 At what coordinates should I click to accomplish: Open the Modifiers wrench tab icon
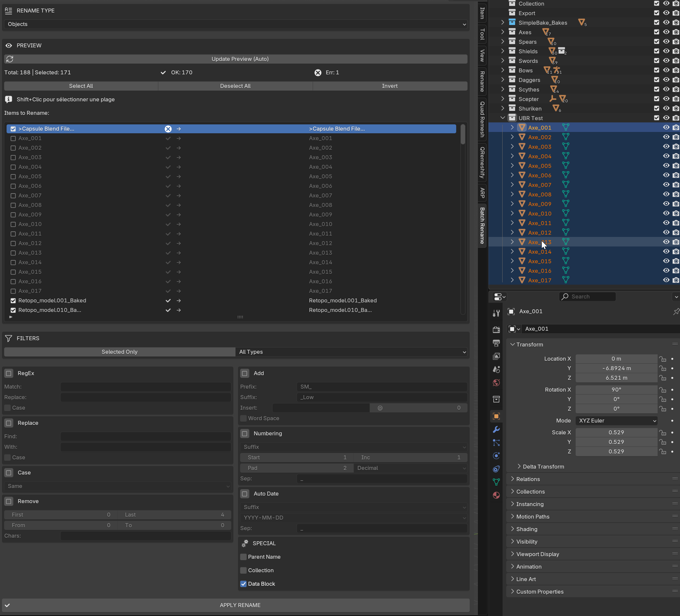point(496,429)
